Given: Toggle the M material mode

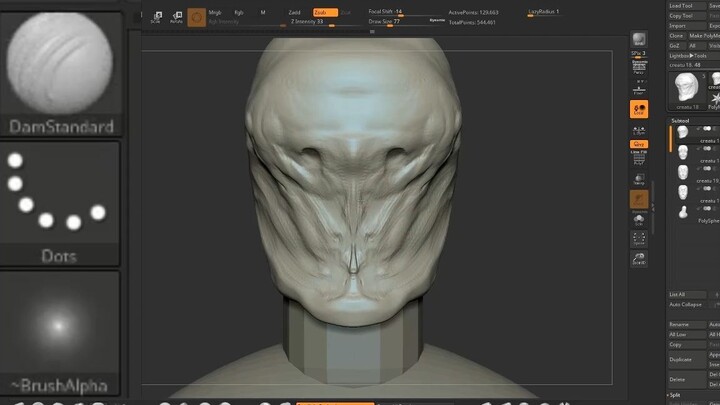Looking at the screenshot, I should point(263,12).
